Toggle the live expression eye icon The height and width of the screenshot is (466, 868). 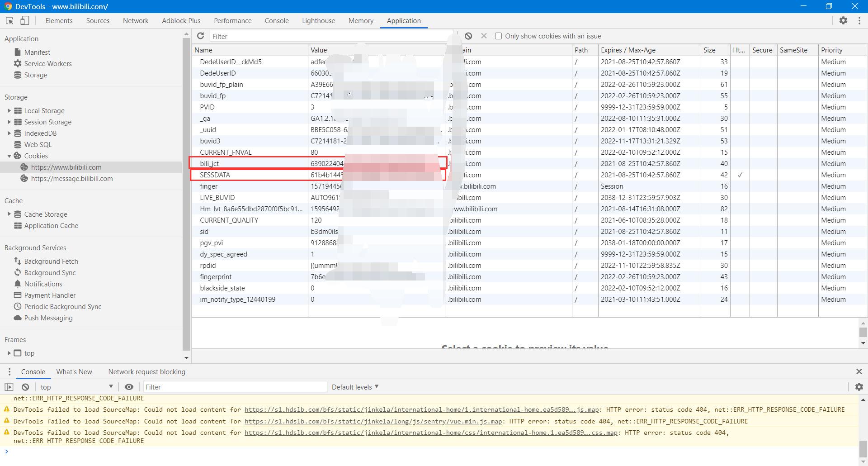[129, 387]
